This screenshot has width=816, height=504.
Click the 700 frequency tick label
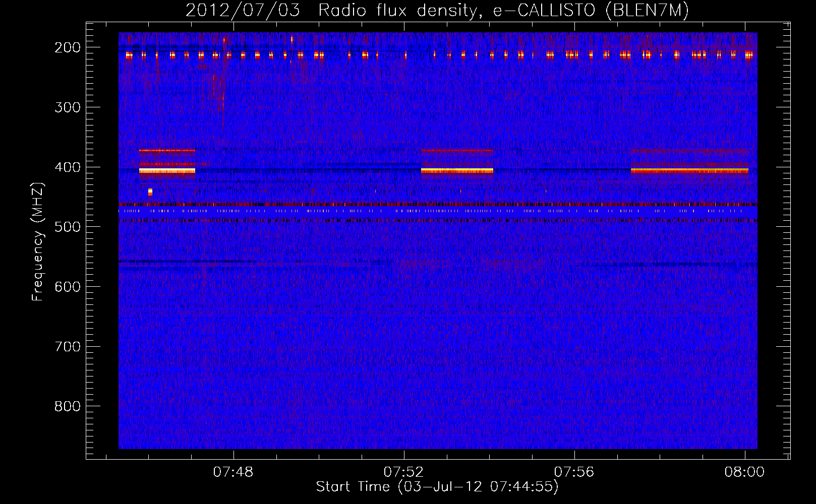click(x=68, y=347)
